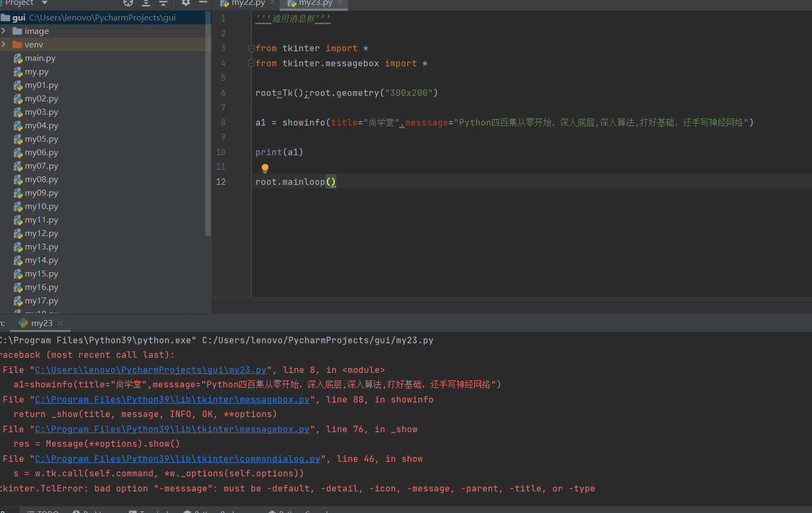Viewport: 812px width, 513px height.
Task: Click the Python icon next to my04.py
Action: coord(18,126)
